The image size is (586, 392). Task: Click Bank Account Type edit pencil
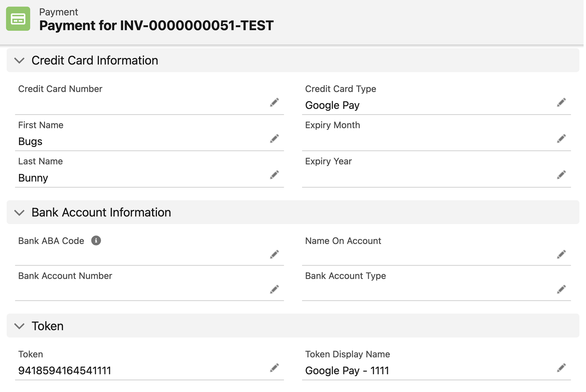(561, 290)
